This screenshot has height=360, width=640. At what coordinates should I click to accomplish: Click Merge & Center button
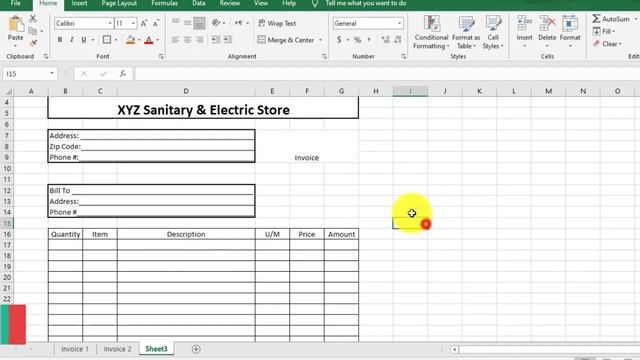click(286, 40)
